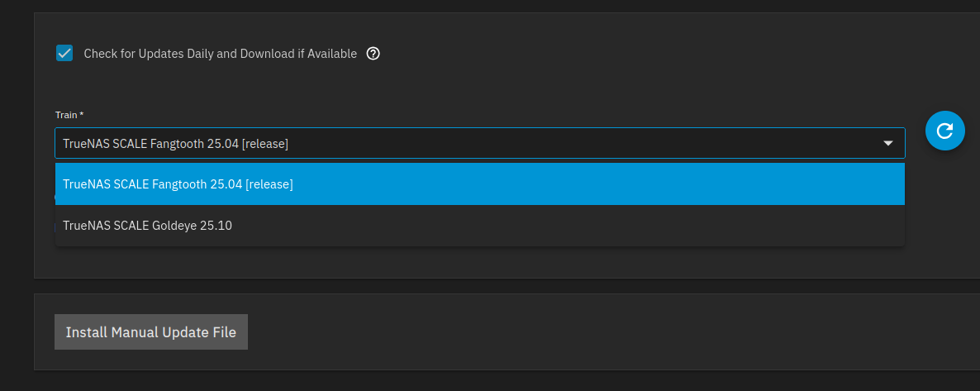
Task: Click the dropdown arrow in Train field
Action: tap(888, 143)
